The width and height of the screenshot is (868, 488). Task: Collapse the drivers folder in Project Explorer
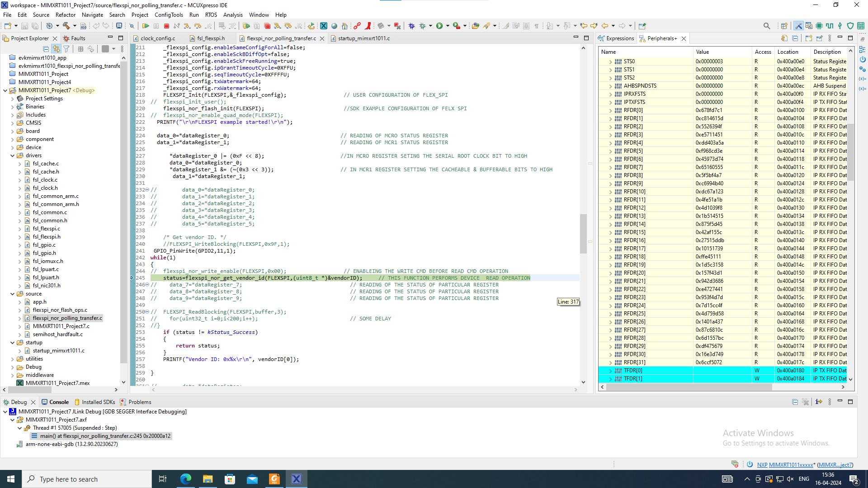(x=13, y=155)
